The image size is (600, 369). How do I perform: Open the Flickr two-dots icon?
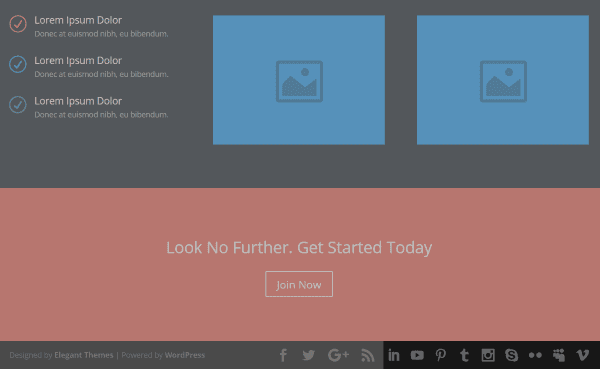coord(535,355)
